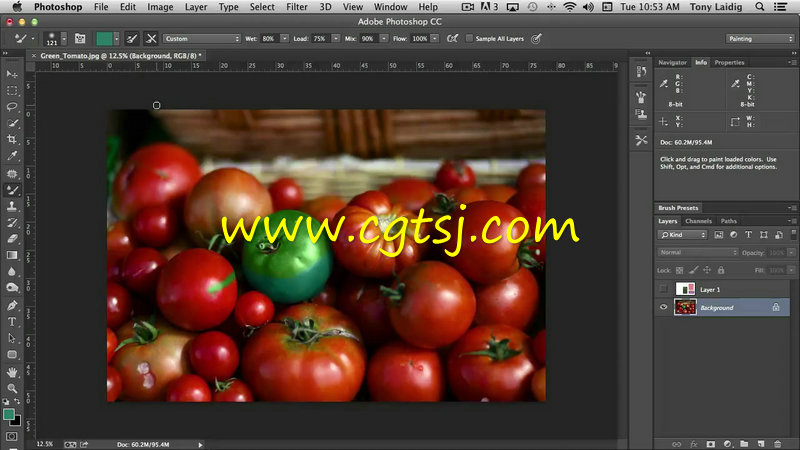800x450 pixels.
Task: Toggle airbrush-style build-up effect
Action: [452, 38]
